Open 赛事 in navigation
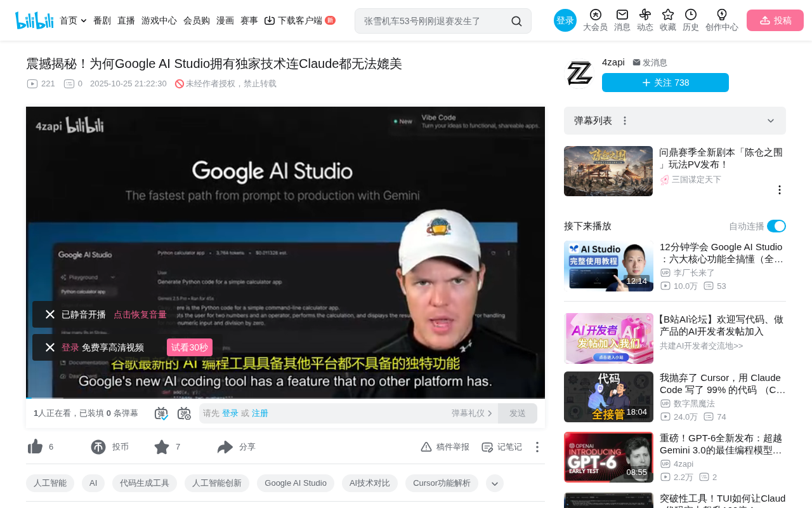This screenshot has width=812, height=508. pyautogui.click(x=249, y=20)
